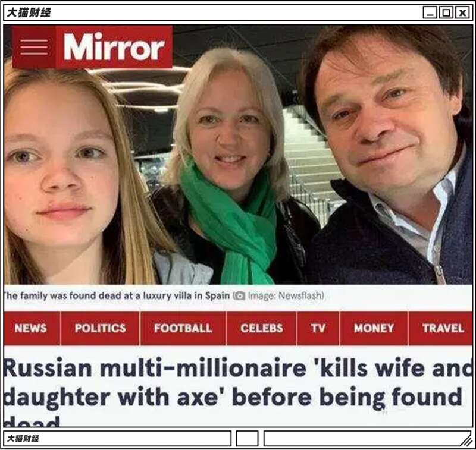Click the window maximize square icon
Viewport: 476px width, 450px height.
(x=446, y=12)
